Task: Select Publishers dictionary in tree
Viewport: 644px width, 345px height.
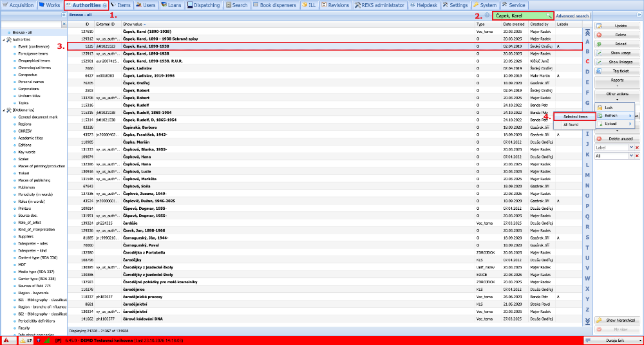Action: [26, 187]
